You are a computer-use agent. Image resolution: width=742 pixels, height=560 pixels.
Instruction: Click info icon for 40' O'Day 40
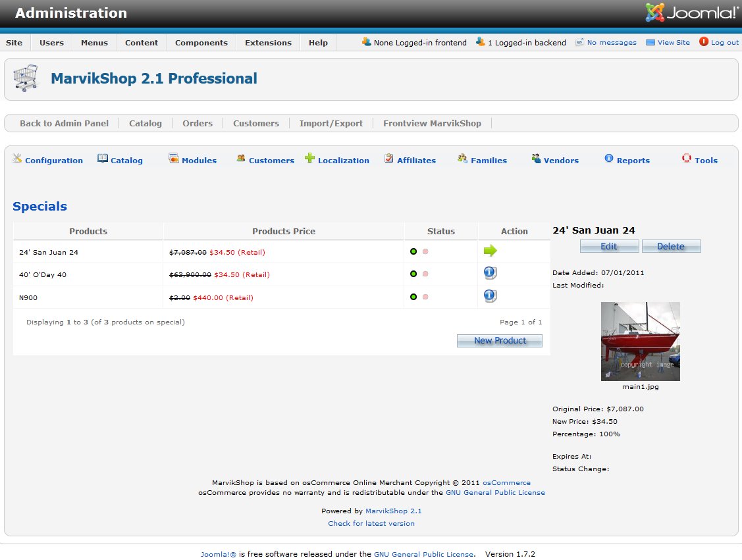coord(490,273)
